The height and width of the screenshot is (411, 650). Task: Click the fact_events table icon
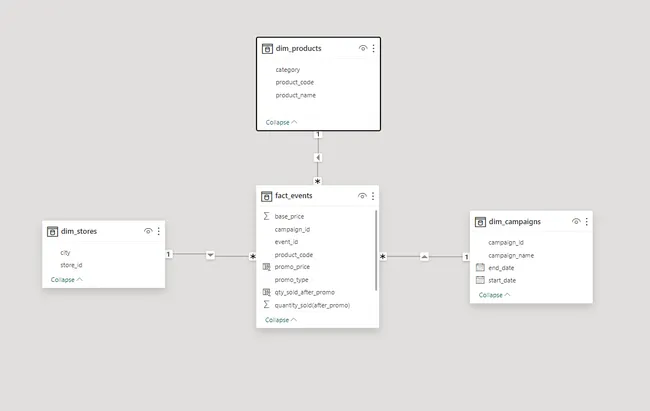click(267, 196)
